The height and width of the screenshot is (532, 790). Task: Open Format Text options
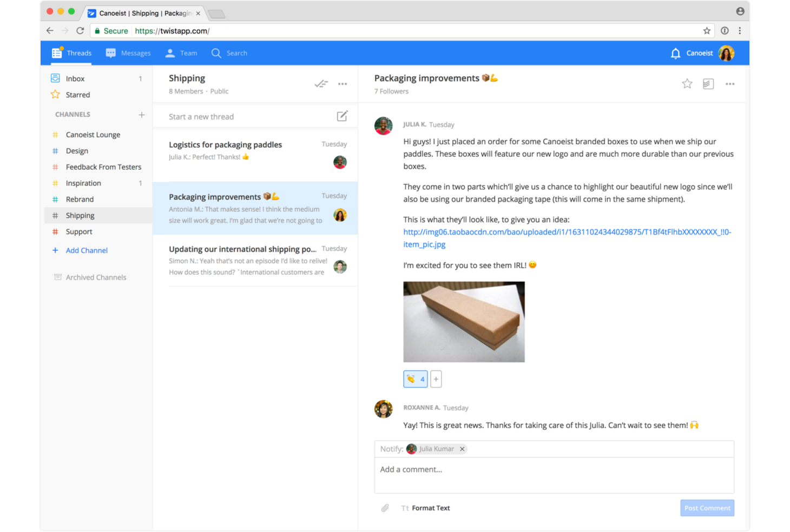[425, 508]
